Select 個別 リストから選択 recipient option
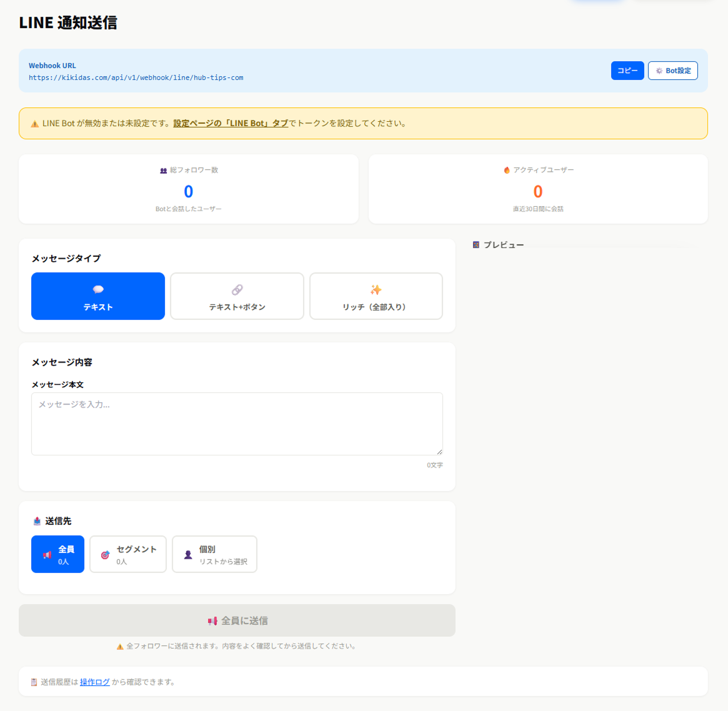The height and width of the screenshot is (711, 728). coord(214,554)
